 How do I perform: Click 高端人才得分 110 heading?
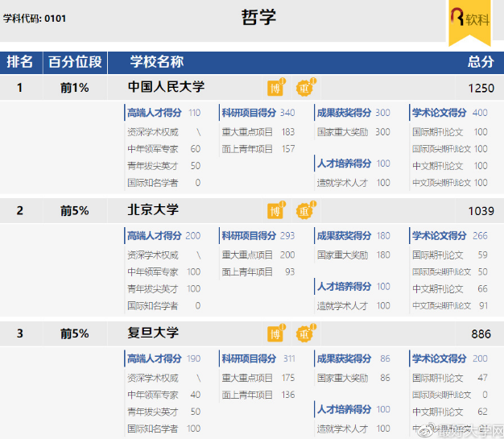(164, 113)
